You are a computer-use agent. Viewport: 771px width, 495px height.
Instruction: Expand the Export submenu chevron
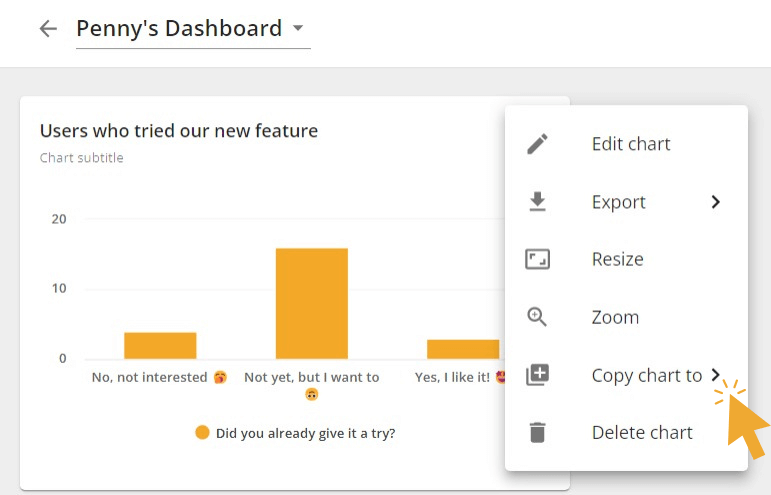pos(716,202)
